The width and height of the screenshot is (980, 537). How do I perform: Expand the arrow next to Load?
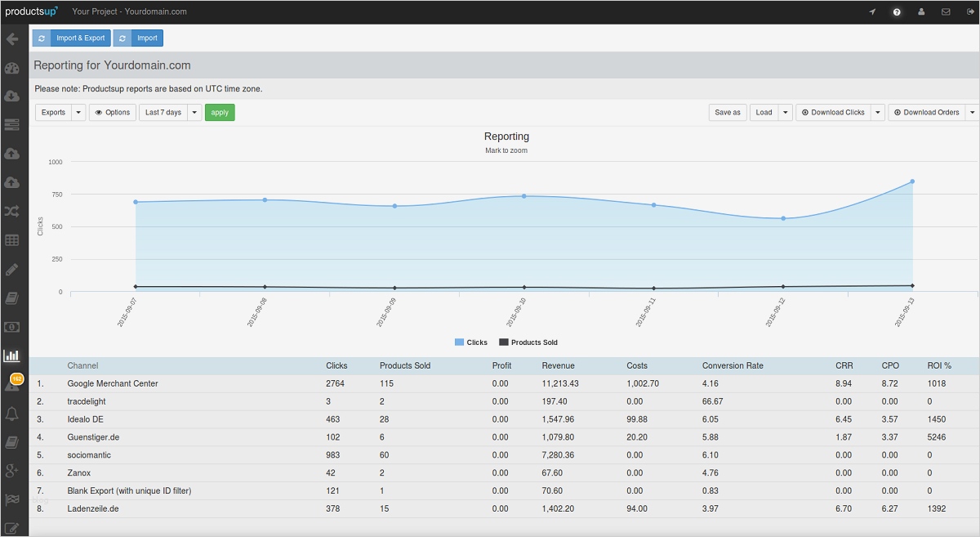(x=785, y=112)
